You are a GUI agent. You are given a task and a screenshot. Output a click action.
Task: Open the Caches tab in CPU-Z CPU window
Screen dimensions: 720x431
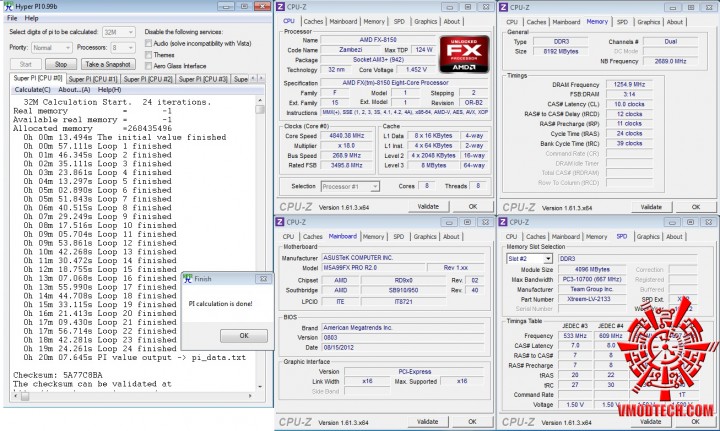(x=313, y=21)
